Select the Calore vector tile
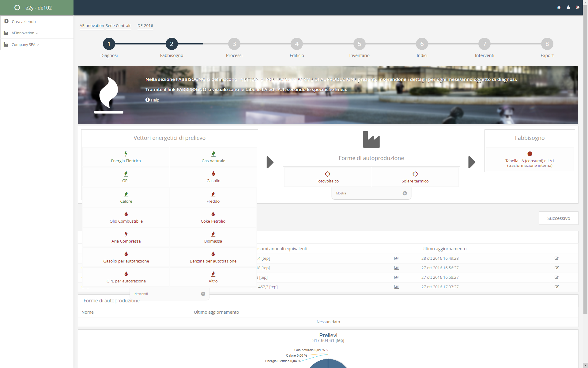The width and height of the screenshot is (588, 368). pyautogui.click(x=126, y=197)
